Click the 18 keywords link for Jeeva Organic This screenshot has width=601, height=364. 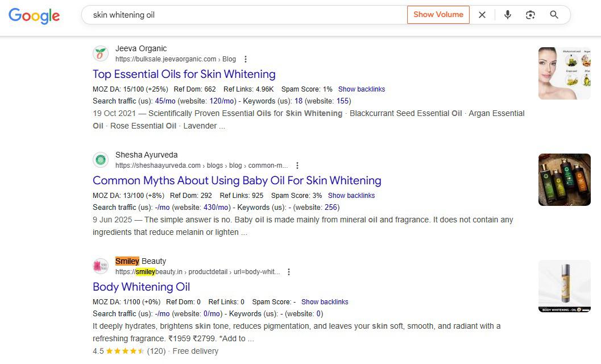[298, 101]
